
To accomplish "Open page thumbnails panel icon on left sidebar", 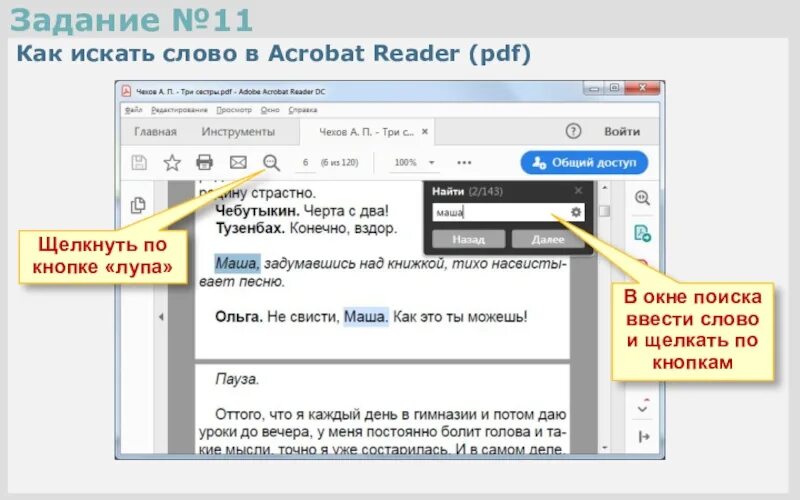I will tap(138, 205).
